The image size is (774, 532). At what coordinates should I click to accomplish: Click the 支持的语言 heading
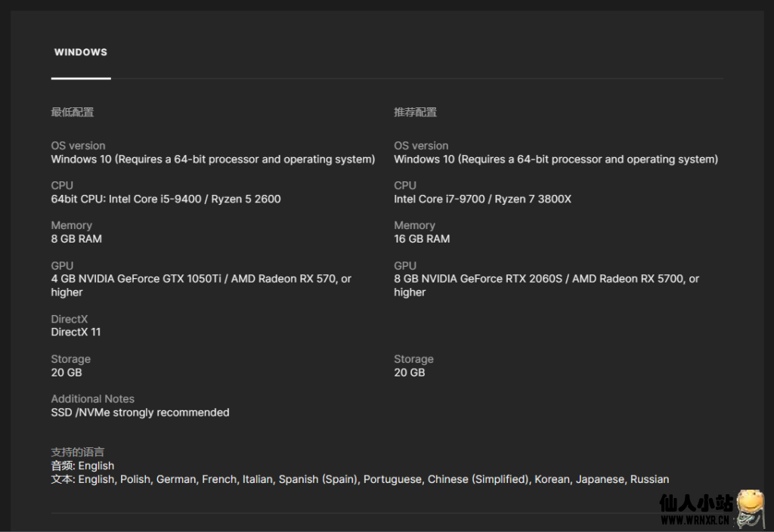(x=77, y=453)
